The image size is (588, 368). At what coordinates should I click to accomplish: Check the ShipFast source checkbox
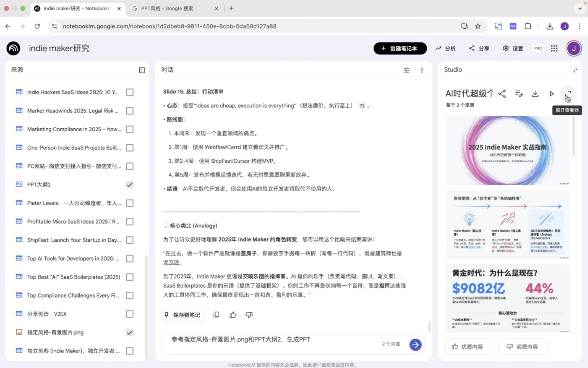click(x=130, y=240)
